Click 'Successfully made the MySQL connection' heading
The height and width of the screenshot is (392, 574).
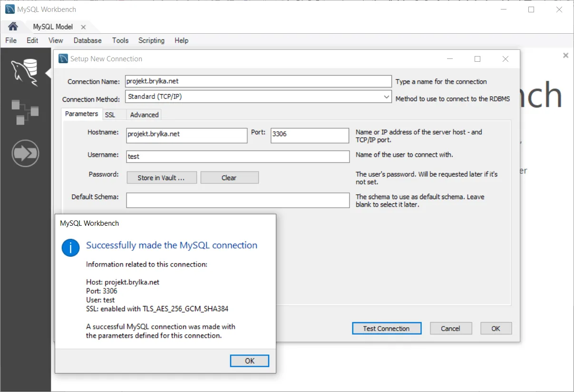pos(172,245)
